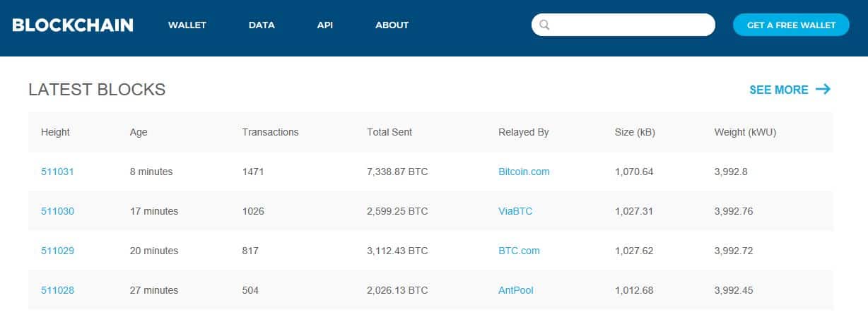The image size is (868, 329).
Task: Click the 1,027.62 size value
Action: 634,251
